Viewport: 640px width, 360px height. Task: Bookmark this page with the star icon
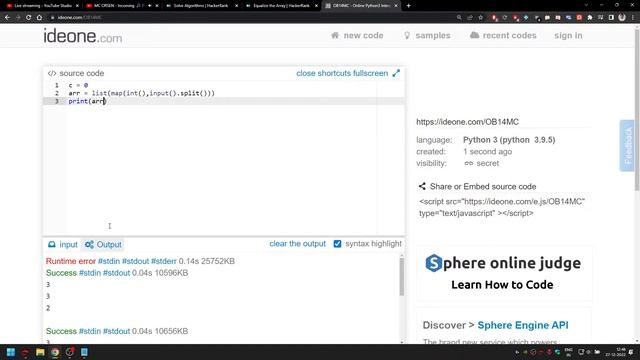[481, 18]
